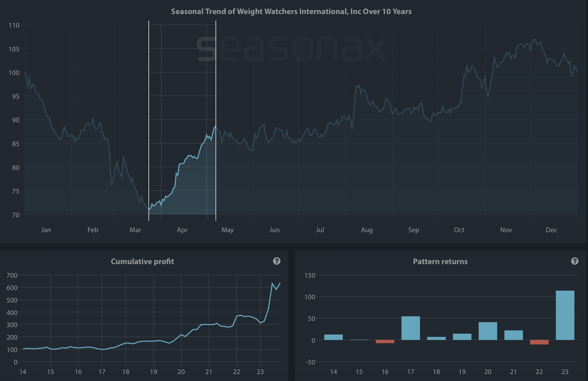Click the 'Pattern returns' chart title
The height and width of the screenshot is (381, 588).
click(440, 261)
